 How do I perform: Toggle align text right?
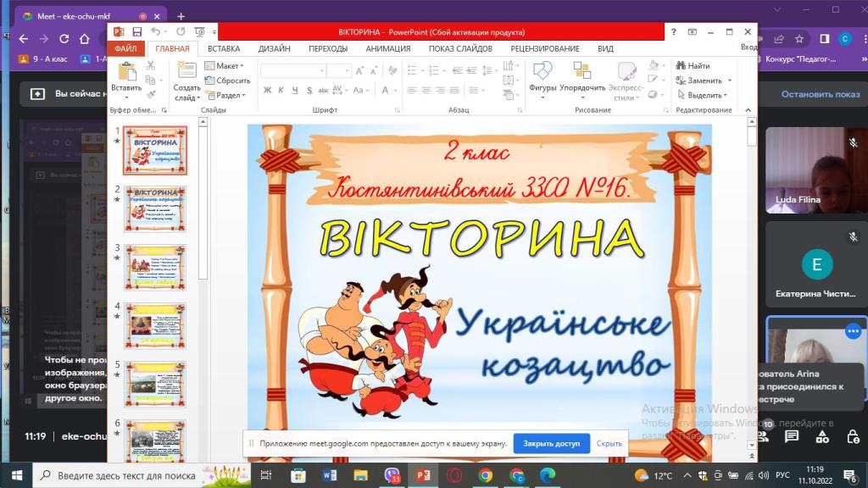tap(441, 90)
